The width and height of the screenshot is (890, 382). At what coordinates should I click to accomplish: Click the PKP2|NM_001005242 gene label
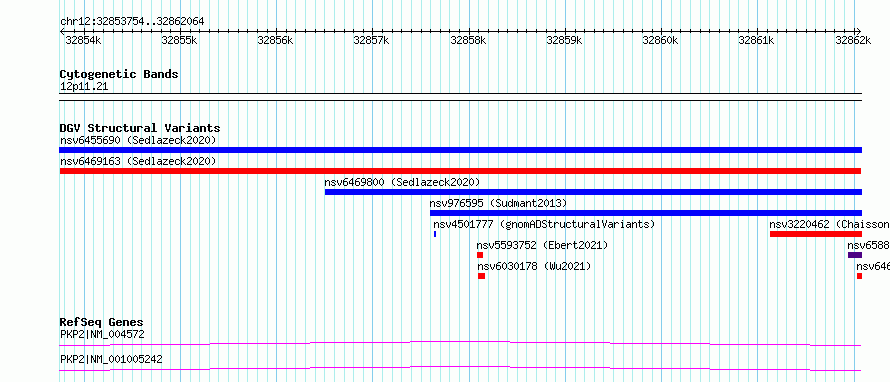[111, 359]
